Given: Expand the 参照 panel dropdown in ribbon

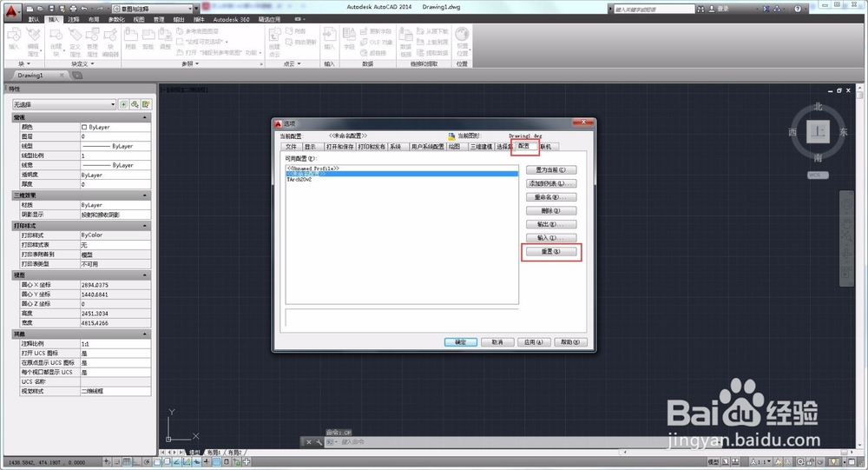Looking at the screenshot, I should point(190,63).
